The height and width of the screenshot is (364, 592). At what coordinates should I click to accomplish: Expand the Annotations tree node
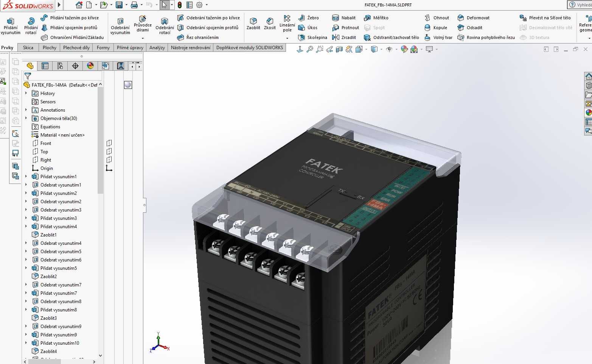pyautogui.click(x=26, y=110)
